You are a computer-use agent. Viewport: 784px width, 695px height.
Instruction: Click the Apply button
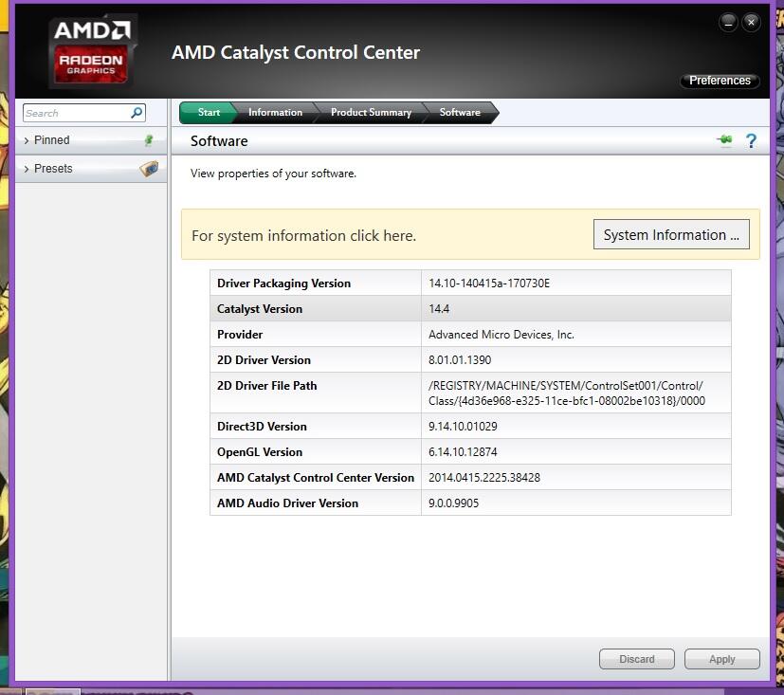click(x=722, y=659)
